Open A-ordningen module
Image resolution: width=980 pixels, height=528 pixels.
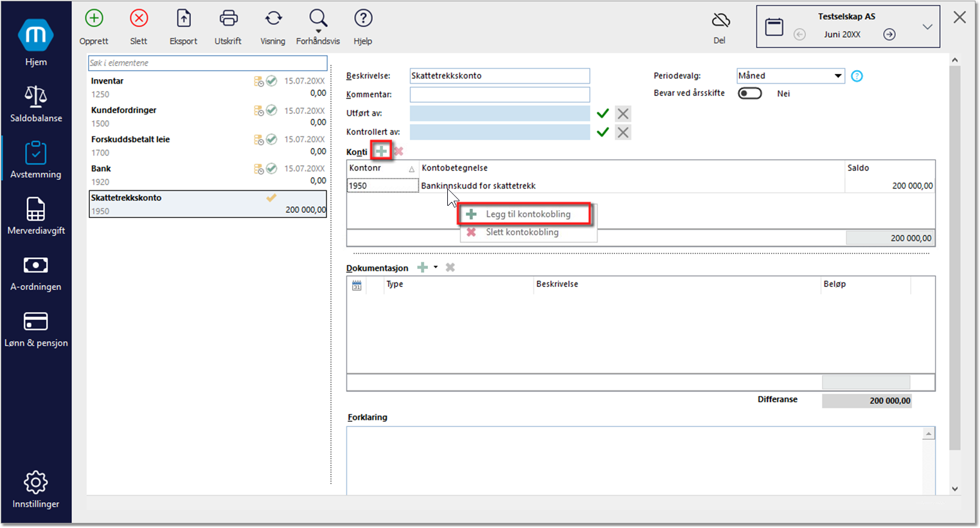(36, 273)
